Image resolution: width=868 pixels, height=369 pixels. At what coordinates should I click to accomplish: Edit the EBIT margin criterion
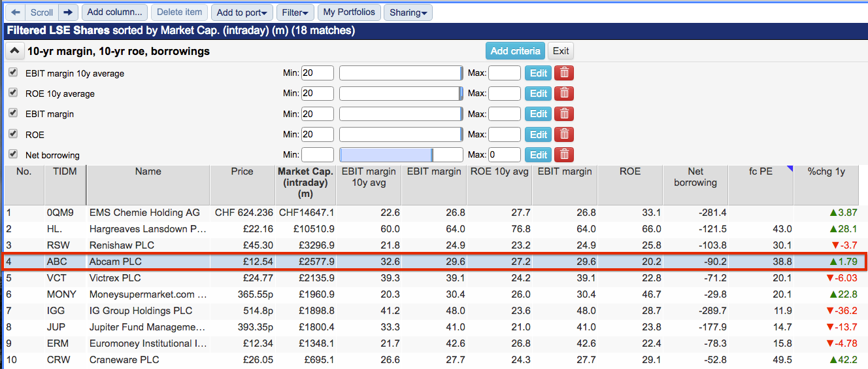pyautogui.click(x=538, y=114)
